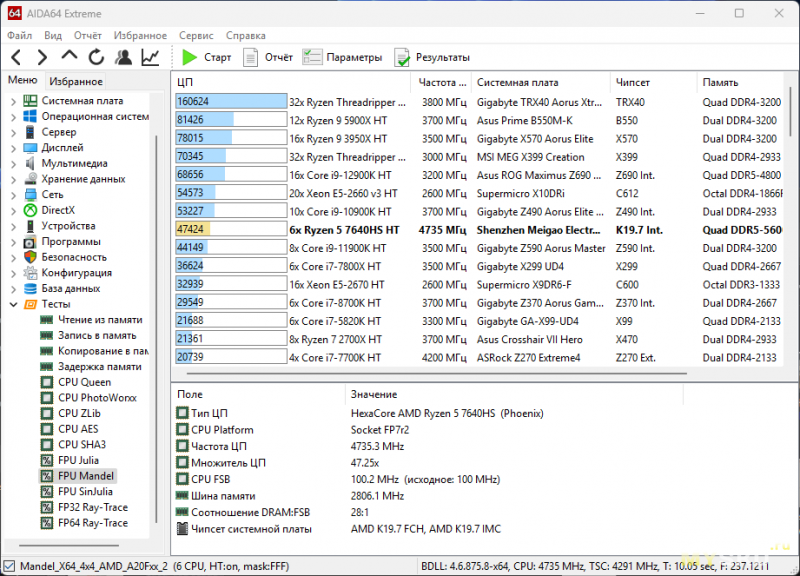Open the CPU PhotoWorxx benchmark

click(x=97, y=398)
